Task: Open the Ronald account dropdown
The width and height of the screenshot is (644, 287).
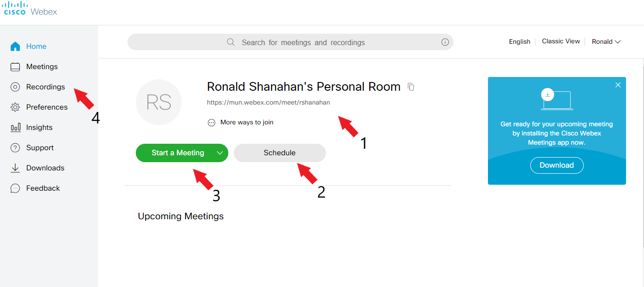Action: 606,41
